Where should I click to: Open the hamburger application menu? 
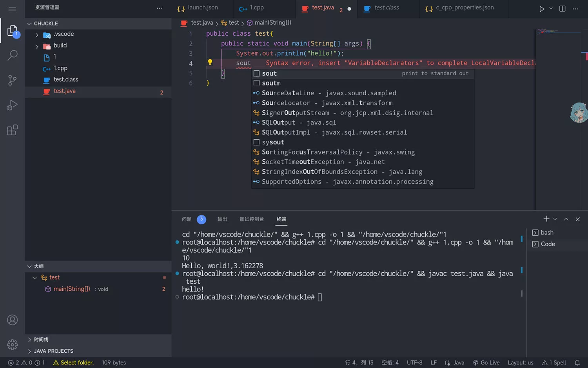pos(12,9)
